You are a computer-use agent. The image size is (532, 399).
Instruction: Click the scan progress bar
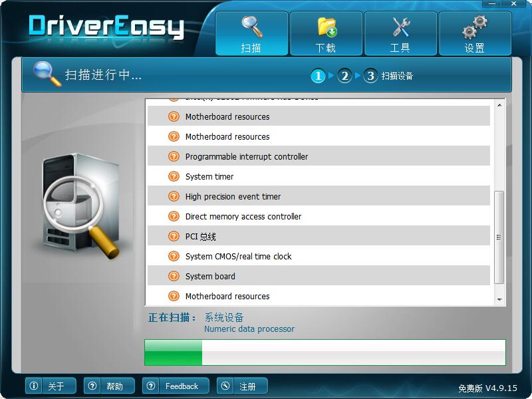325,352
